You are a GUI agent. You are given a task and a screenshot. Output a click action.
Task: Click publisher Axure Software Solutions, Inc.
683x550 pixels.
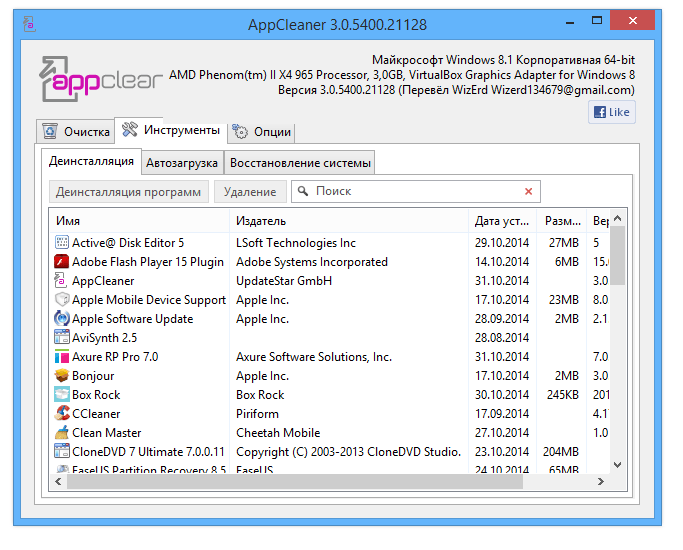click(x=314, y=357)
